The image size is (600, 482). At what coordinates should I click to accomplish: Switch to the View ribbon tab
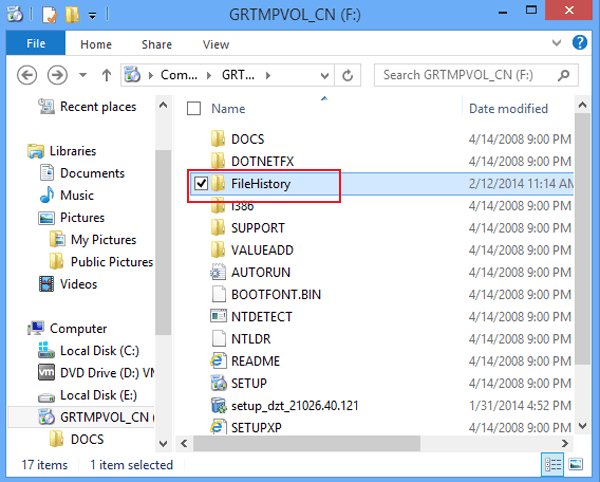point(216,44)
